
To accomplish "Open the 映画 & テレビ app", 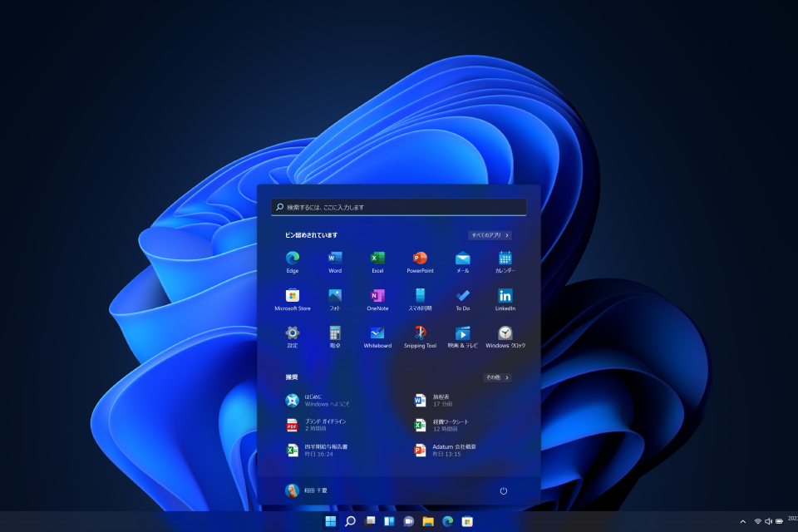I will (462, 334).
